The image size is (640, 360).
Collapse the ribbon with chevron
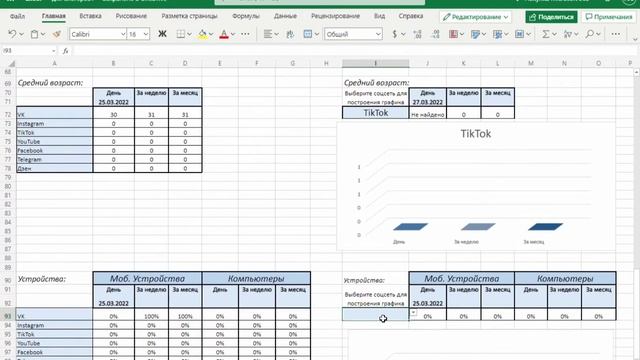(635, 39)
